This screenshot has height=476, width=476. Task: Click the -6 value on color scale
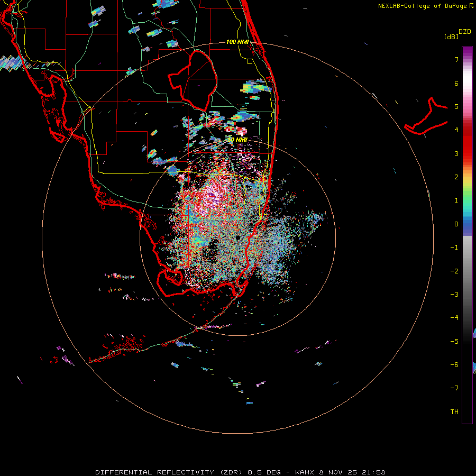coord(454,365)
